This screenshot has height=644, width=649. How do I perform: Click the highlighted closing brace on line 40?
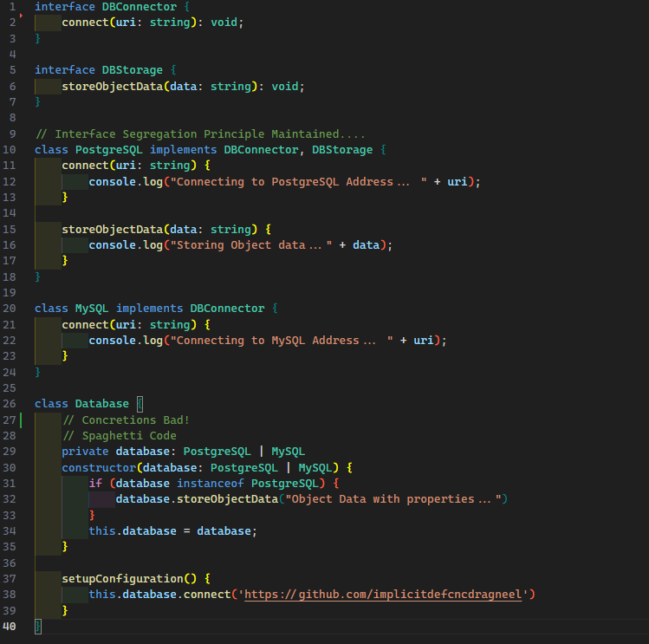click(37, 626)
